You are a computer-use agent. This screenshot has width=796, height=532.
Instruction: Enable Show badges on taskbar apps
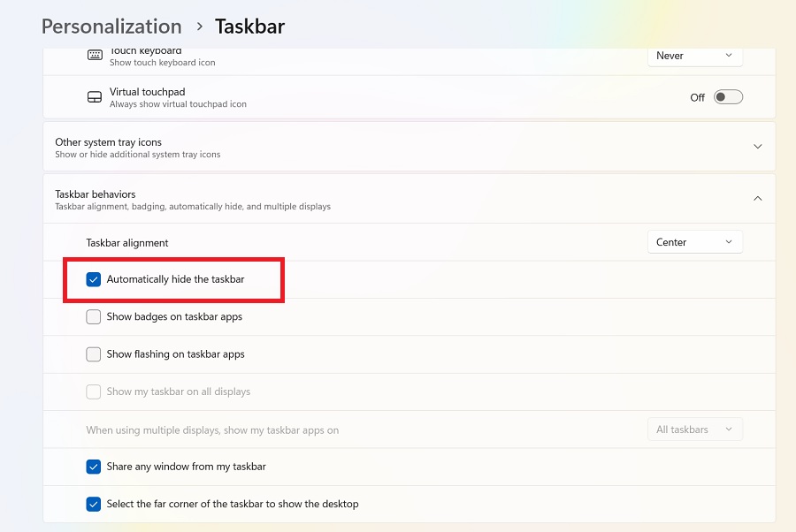tap(93, 316)
